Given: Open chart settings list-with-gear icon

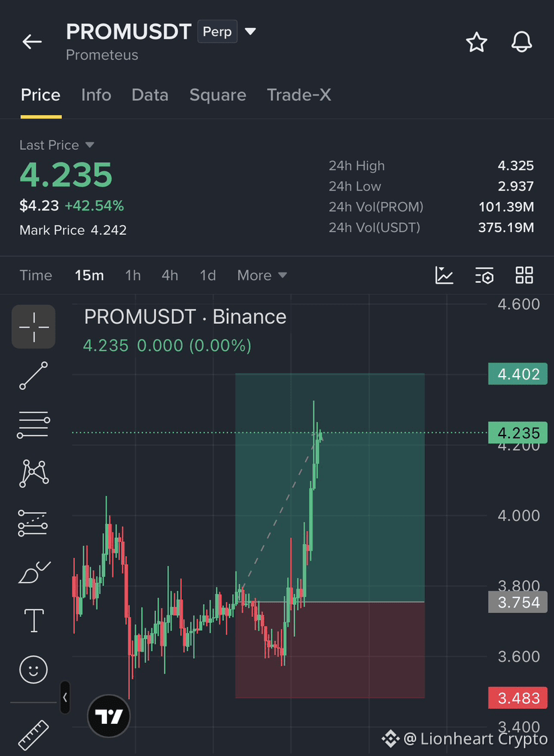Looking at the screenshot, I should pyautogui.click(x=484, y=275).
